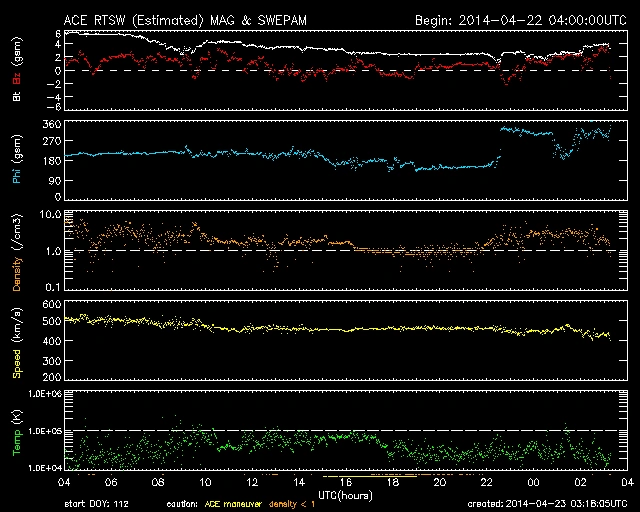Image resolution: width=640 pixels, height=512 pixels.
Task: Click the Temp (K) axis label
Action: [17, 431]
